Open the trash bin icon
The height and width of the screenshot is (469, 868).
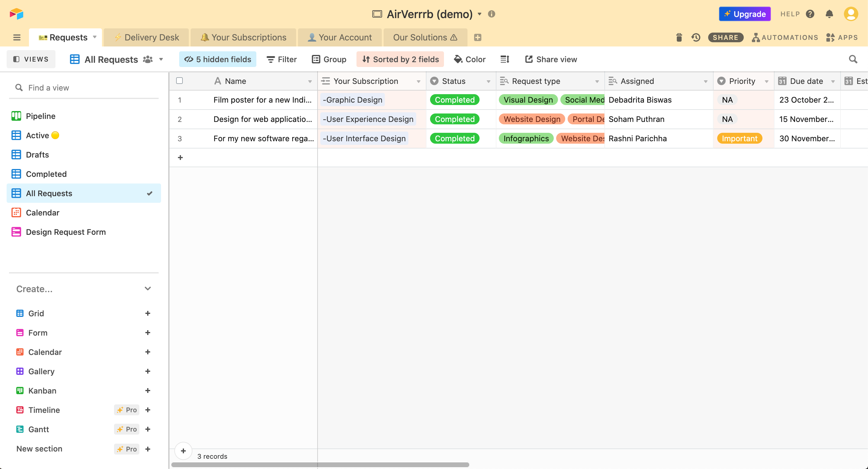[679, 37]
